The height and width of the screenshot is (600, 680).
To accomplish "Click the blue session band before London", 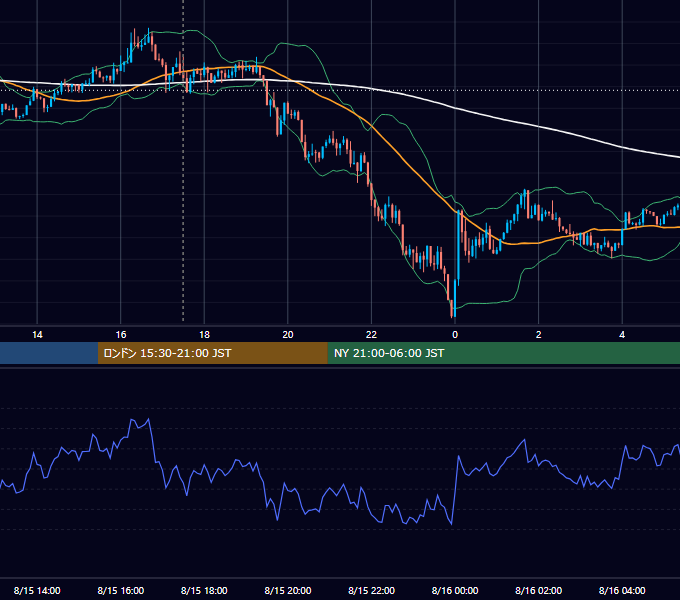I will 49,353.
